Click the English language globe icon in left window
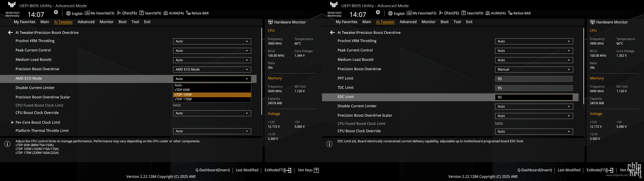644x181 pixels. pos(68,13)
